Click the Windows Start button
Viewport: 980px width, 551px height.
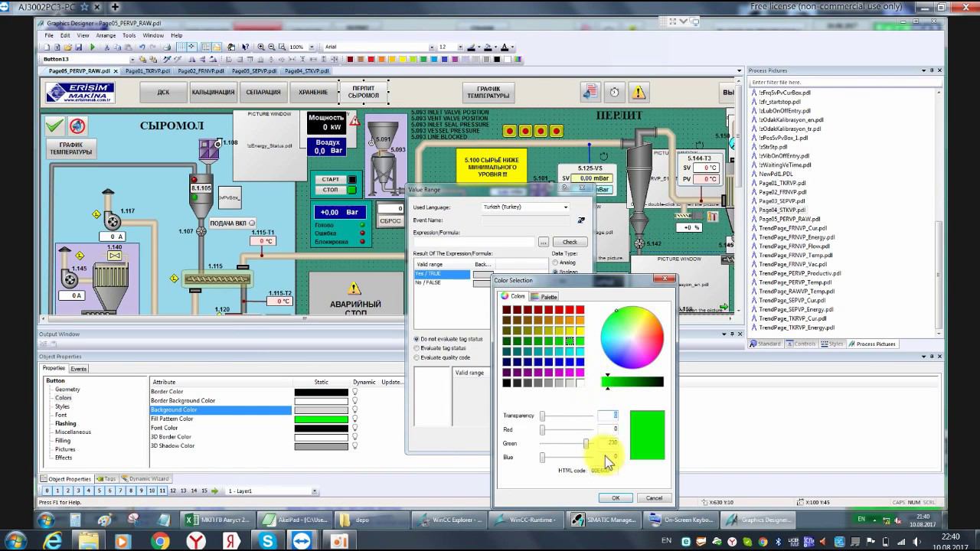click(16, 541)
